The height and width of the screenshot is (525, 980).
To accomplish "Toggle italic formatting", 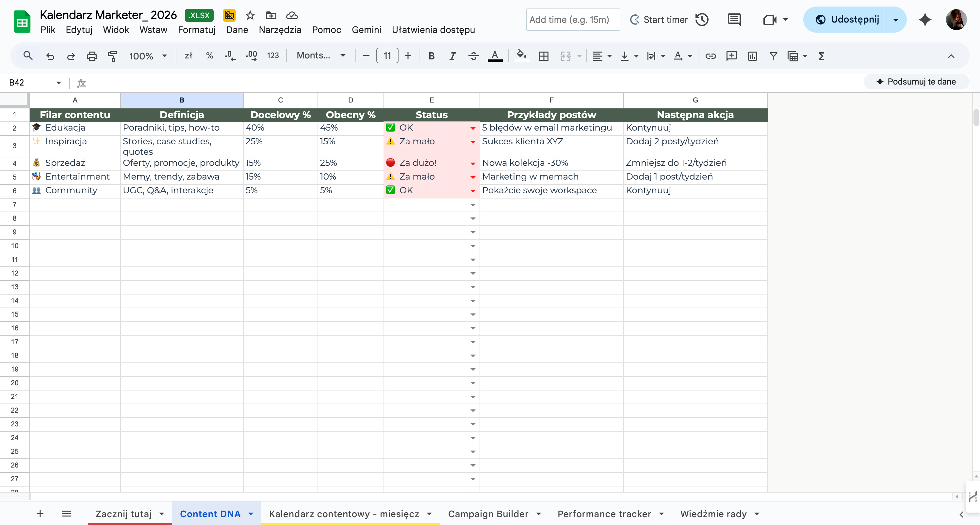I will 452,56.
